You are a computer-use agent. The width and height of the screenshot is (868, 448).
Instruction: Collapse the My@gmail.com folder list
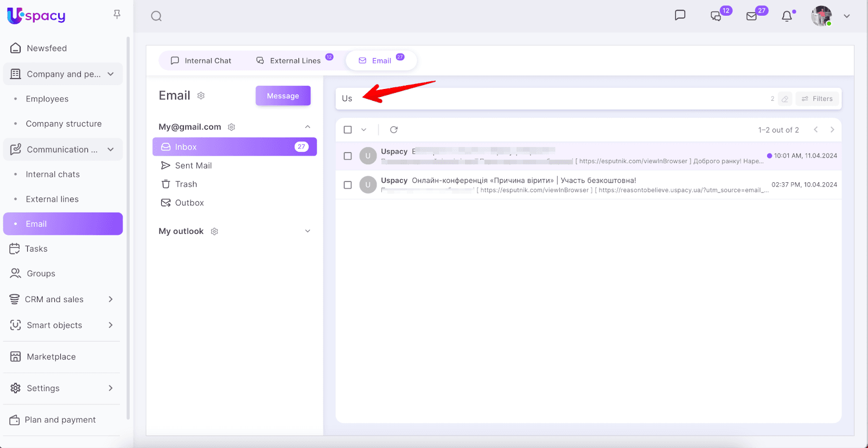(x=308, y=127)
